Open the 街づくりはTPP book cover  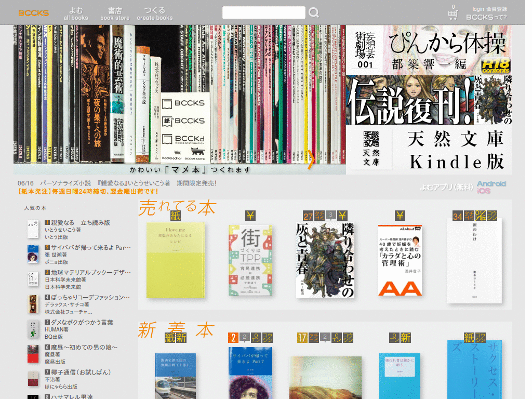[x=250, y=260]
